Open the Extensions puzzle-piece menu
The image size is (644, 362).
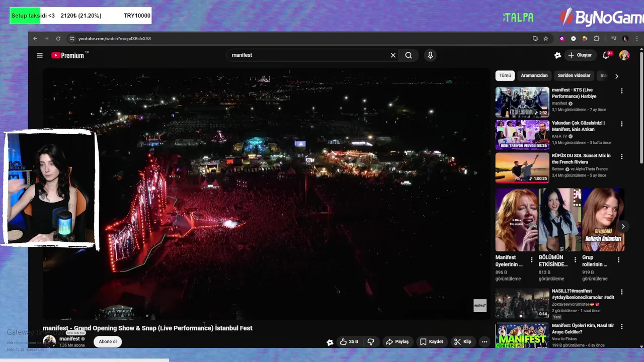tap(597, 39)
